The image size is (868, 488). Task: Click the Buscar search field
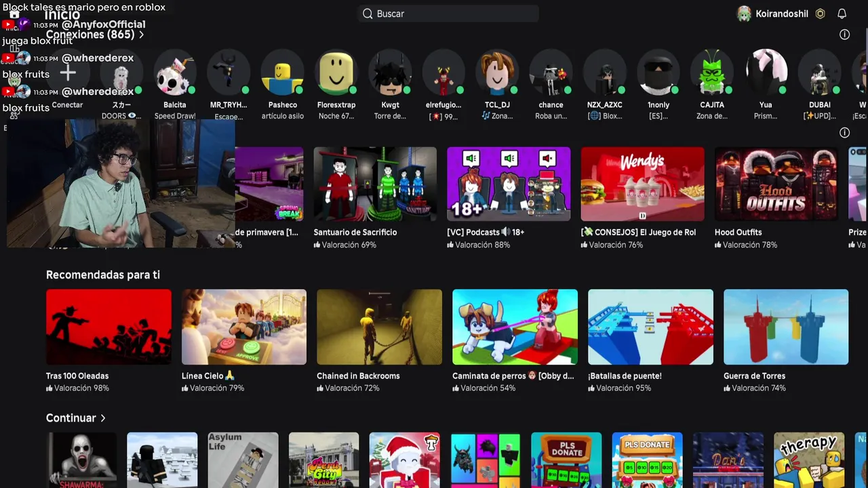[448, 14]
